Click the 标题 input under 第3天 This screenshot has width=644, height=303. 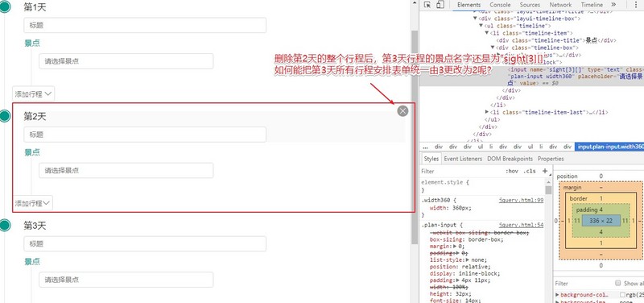point(145,244)
